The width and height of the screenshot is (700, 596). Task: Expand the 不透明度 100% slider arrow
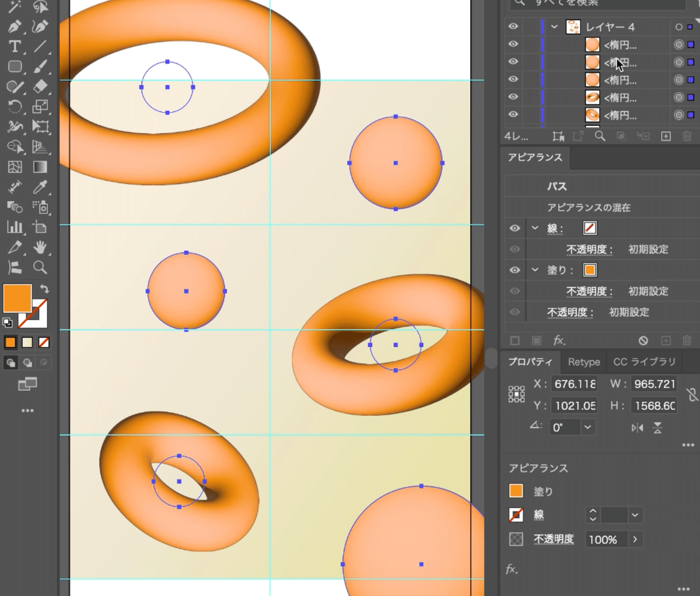[x=635, y=539]
